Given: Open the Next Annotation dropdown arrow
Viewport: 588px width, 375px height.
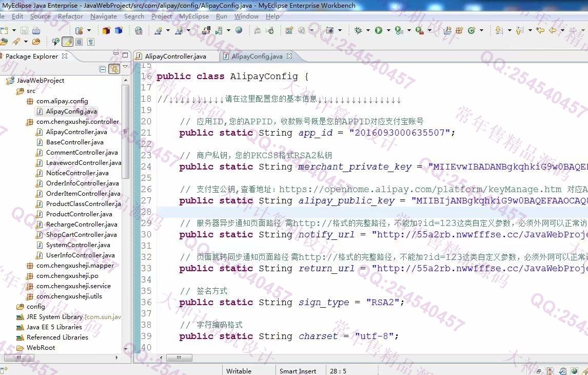Looking at the screenshot, I should pos(509,30).
